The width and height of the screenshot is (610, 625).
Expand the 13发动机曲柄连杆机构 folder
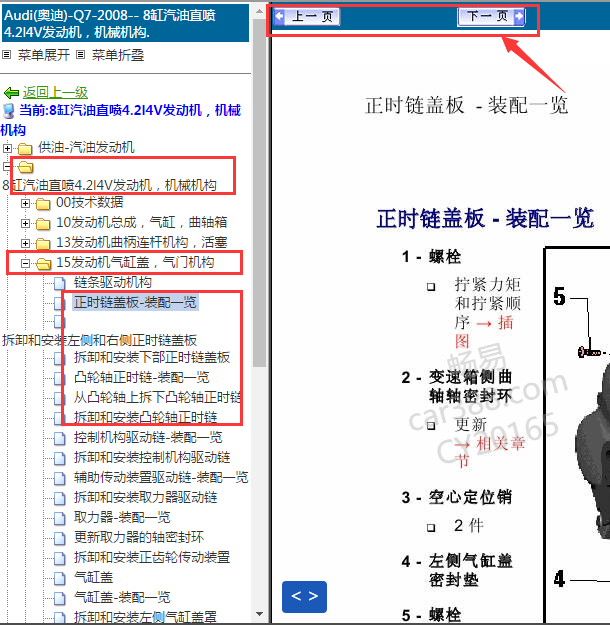[x=25, y=243]
